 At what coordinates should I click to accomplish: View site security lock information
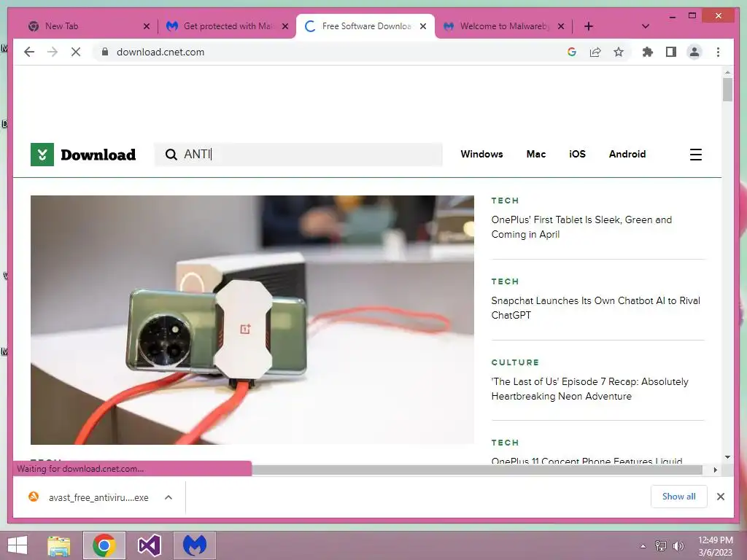coord(105,52)
